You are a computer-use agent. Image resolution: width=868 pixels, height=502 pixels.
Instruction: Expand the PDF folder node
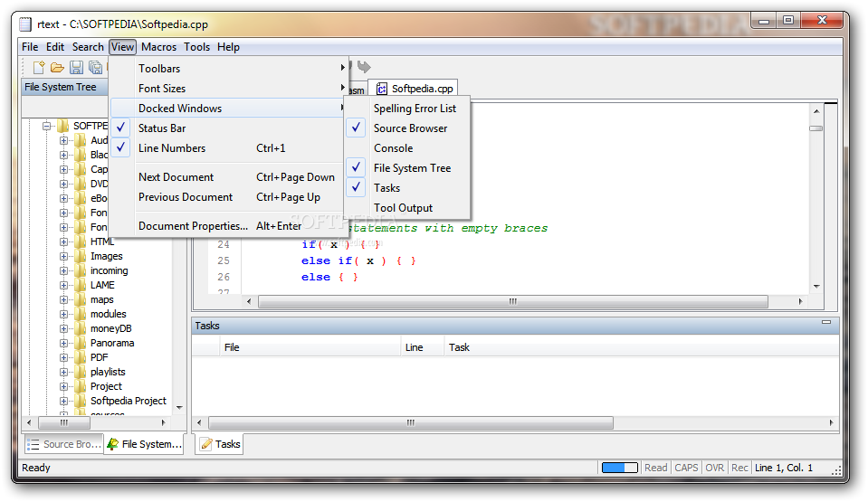coord(63,357)
